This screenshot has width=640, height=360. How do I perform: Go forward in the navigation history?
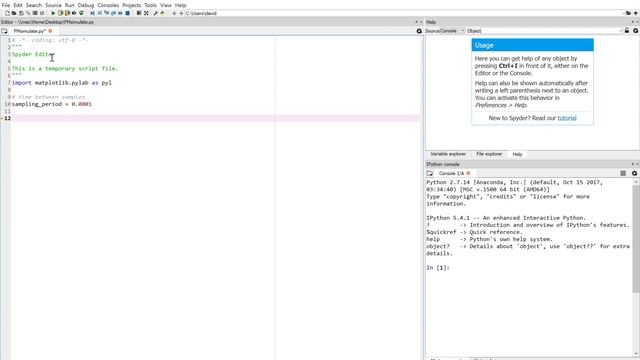181,13
